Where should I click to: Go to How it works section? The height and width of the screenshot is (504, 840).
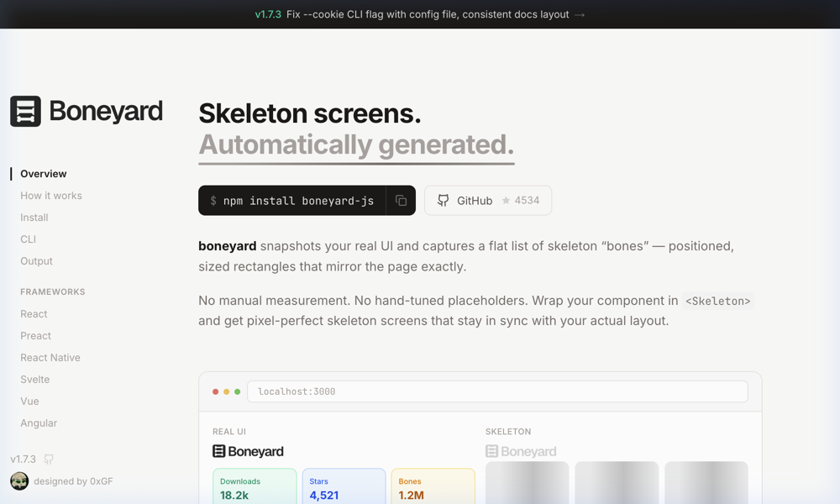pos(51,196)
